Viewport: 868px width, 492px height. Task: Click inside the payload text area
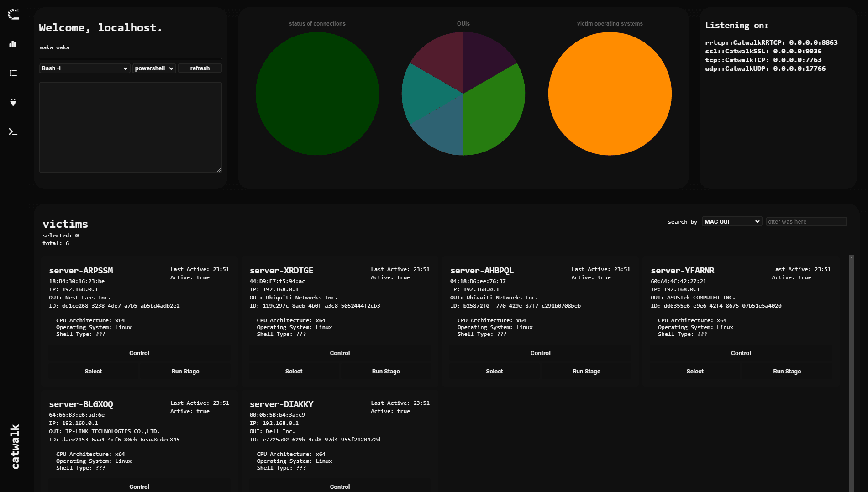(x=130, y=127)
